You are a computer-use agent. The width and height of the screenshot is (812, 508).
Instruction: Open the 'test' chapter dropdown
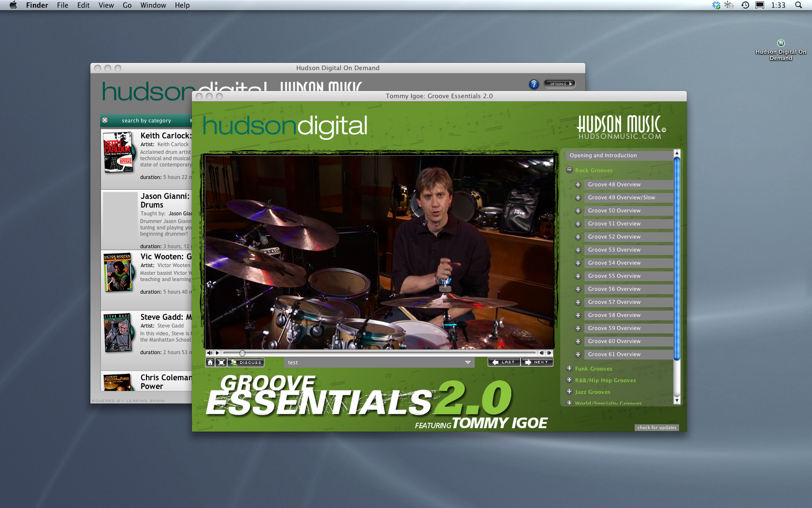point(379,362)
